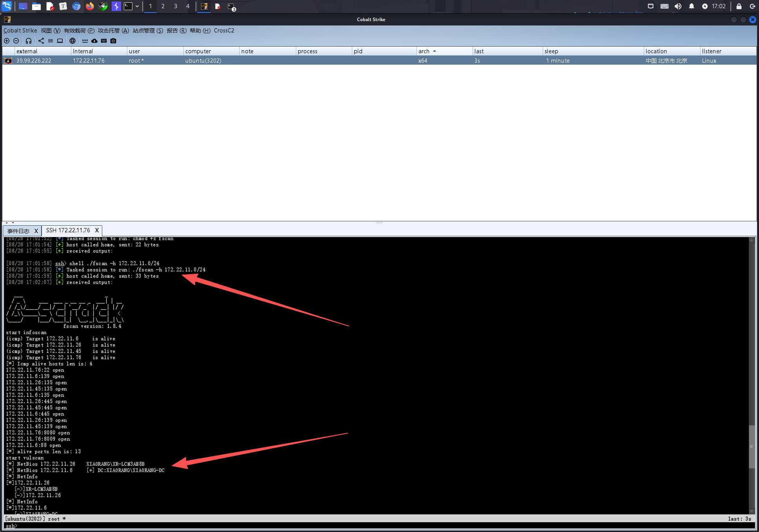Expand terminal dropdown arrow in taskbar

point(137,6)
